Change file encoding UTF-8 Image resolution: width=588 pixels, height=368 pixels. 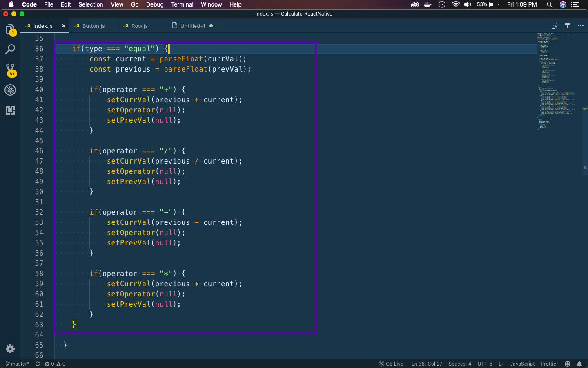[485, 364]
